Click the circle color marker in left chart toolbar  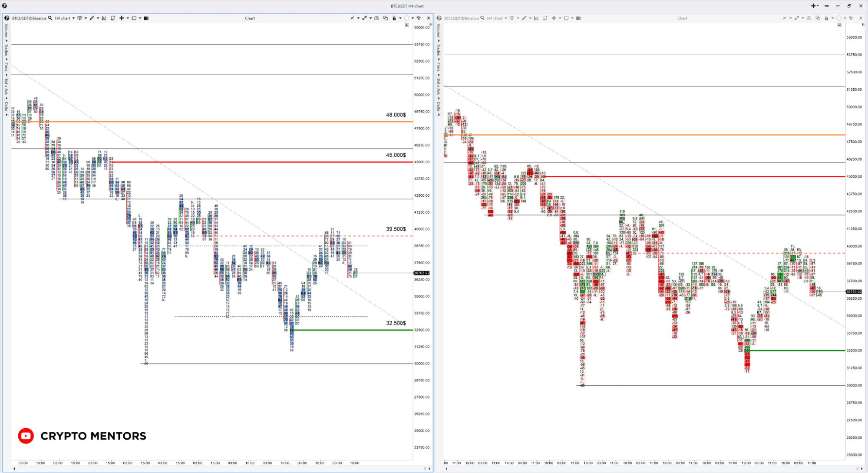pyautogui.click(x=406, y=18)
